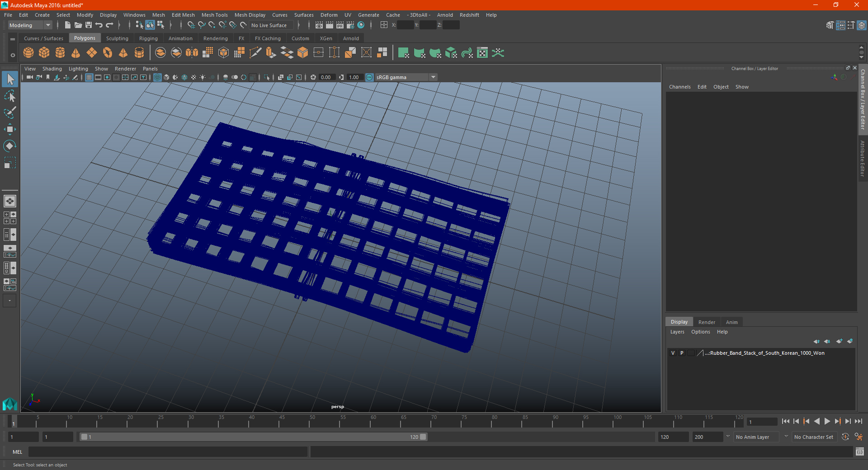868x470 pixels.
Task: Create a polygon cylinder from the shelf
Action: 60,53
